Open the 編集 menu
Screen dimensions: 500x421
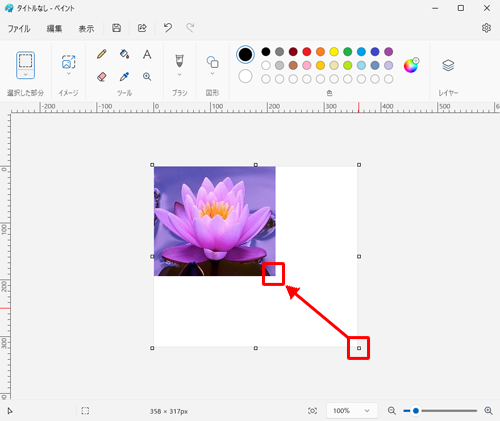[54, 29]
